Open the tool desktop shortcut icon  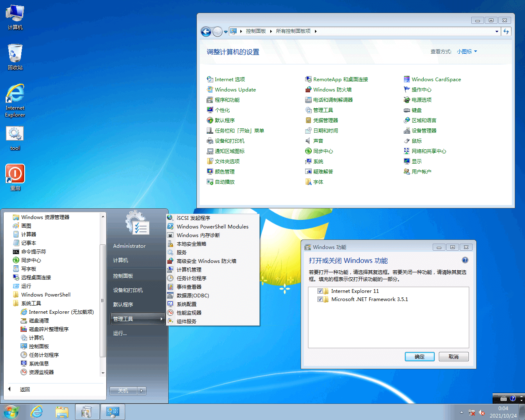(x=15, y=135)
